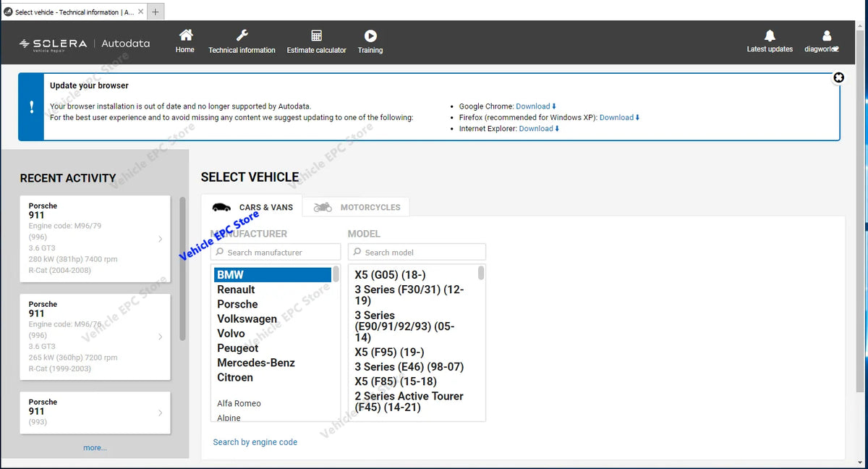Switch to the Cars & Vans tab

[252, 207]
